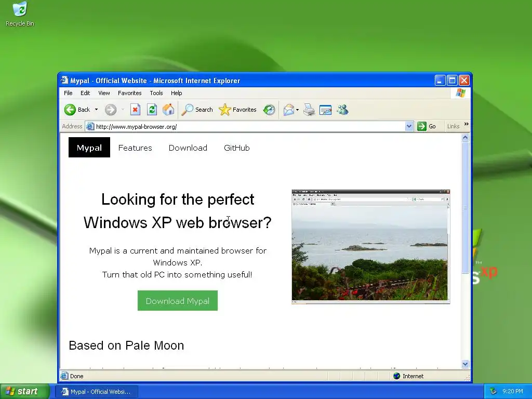532x399 pixels.
Task: Click the Edit page icon
Action: coord(325,110)
